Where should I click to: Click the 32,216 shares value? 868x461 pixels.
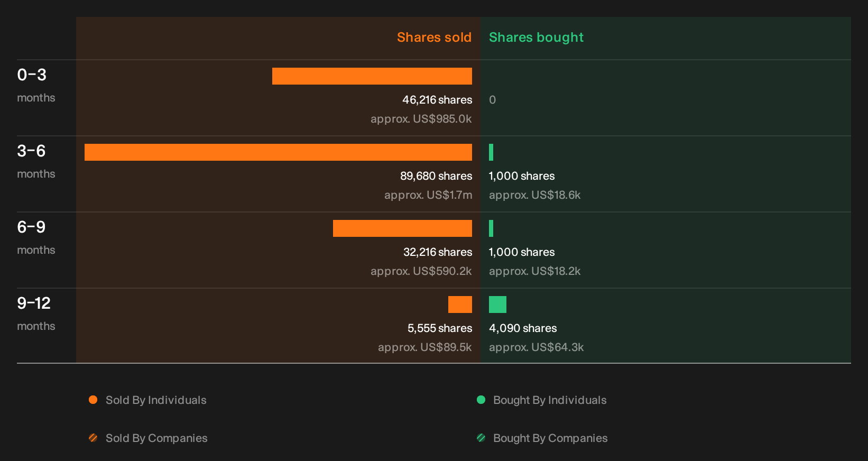(x=438, y=252)
